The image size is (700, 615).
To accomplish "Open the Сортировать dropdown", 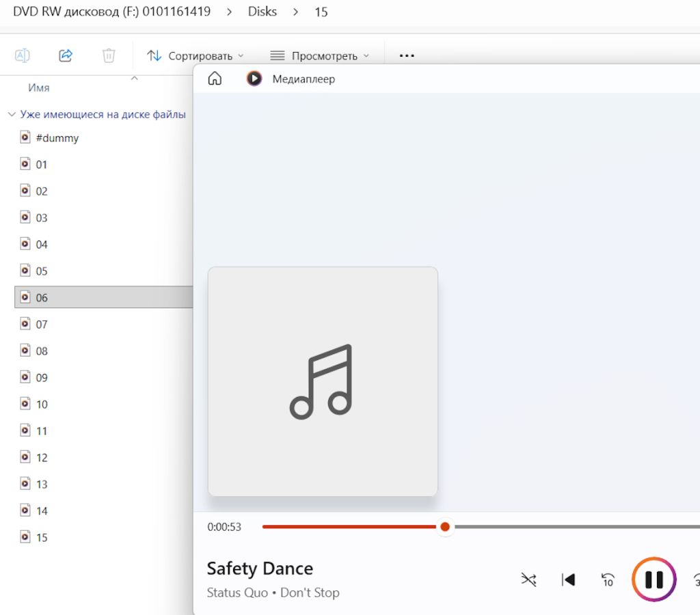I will coord(196,56).
